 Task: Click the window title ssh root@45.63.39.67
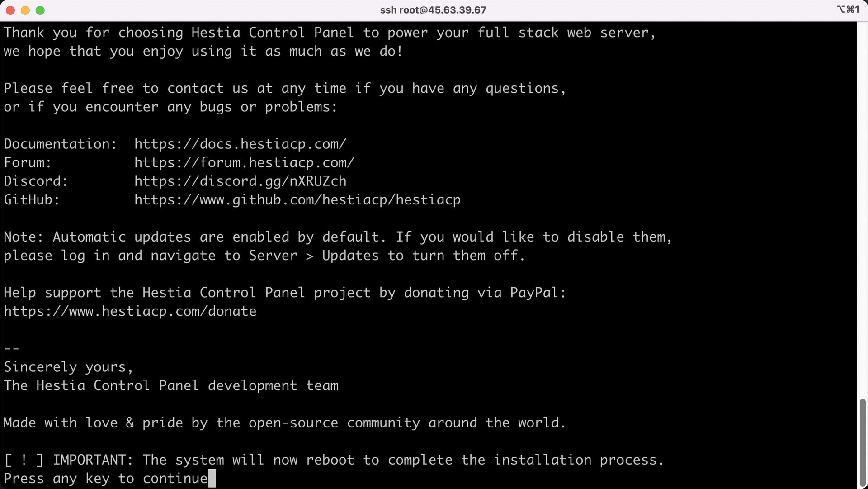433,10
